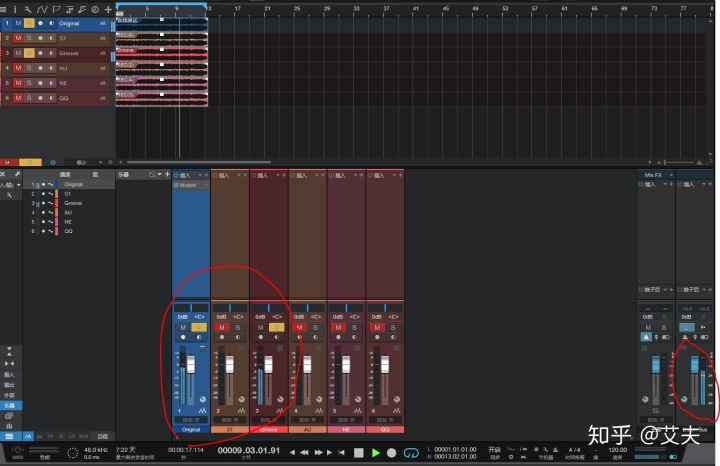
Task: Click the bars position display 00009.03.01.91
Action: pos(248,450)
